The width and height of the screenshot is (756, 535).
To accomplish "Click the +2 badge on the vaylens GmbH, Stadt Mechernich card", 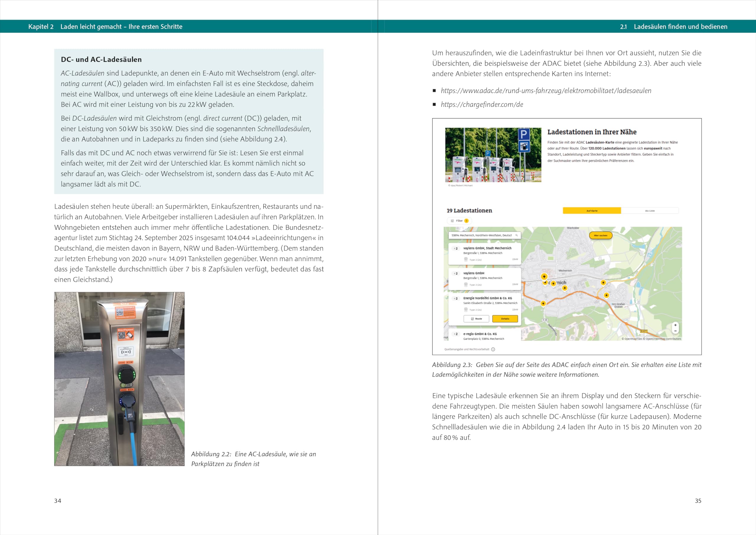I will pos(456,248).
